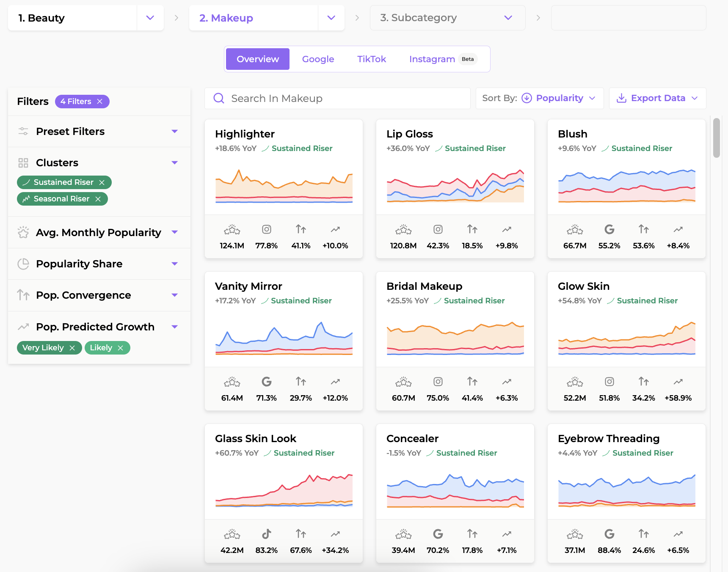
Task: Click the predicted growth icon in Concealer card
Action: (507, 534)
